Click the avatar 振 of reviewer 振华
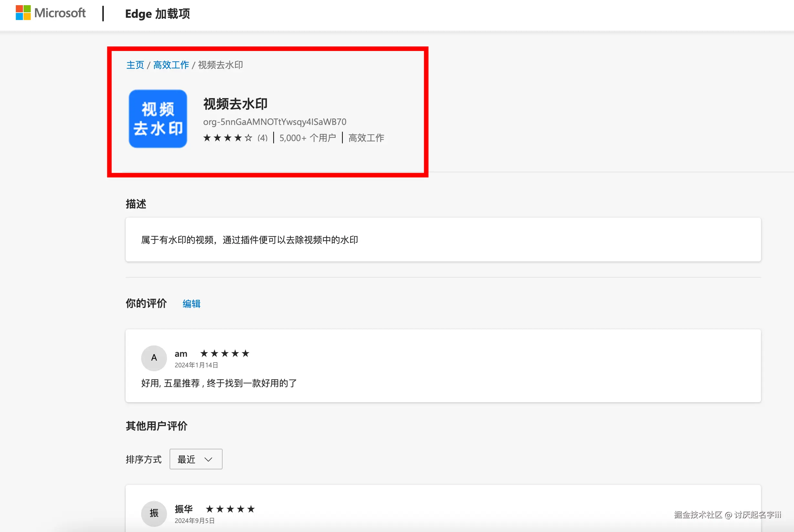 point(154,513)
